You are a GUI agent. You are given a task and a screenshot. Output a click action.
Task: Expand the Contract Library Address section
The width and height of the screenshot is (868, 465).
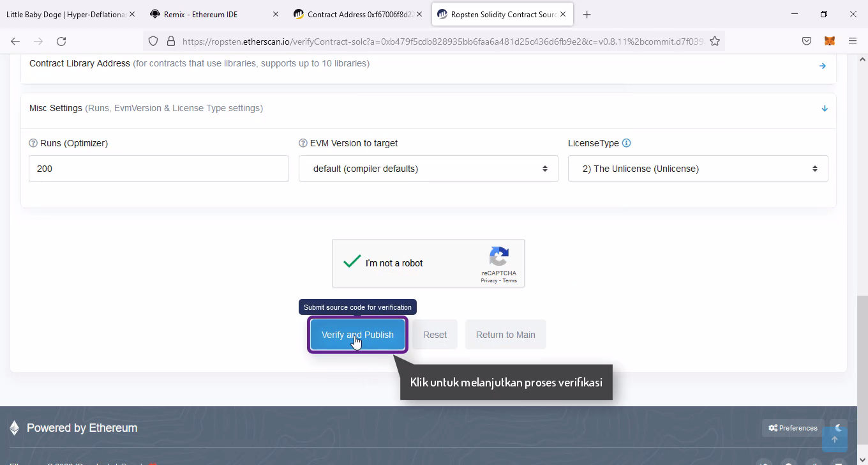[822, 66]
